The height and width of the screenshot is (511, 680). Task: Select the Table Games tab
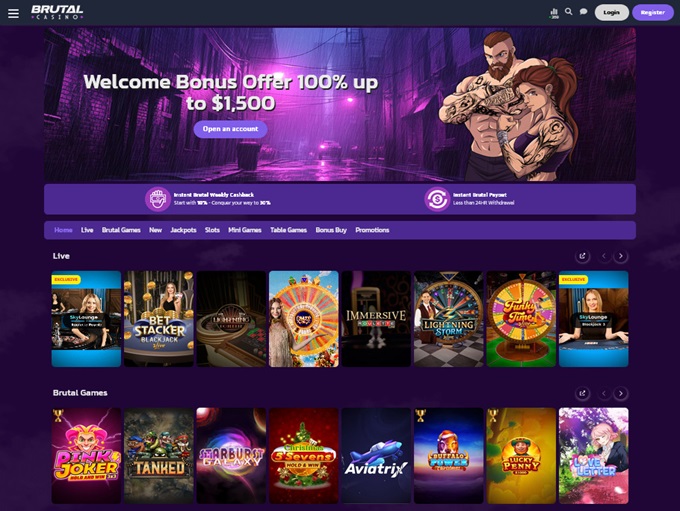288,230
